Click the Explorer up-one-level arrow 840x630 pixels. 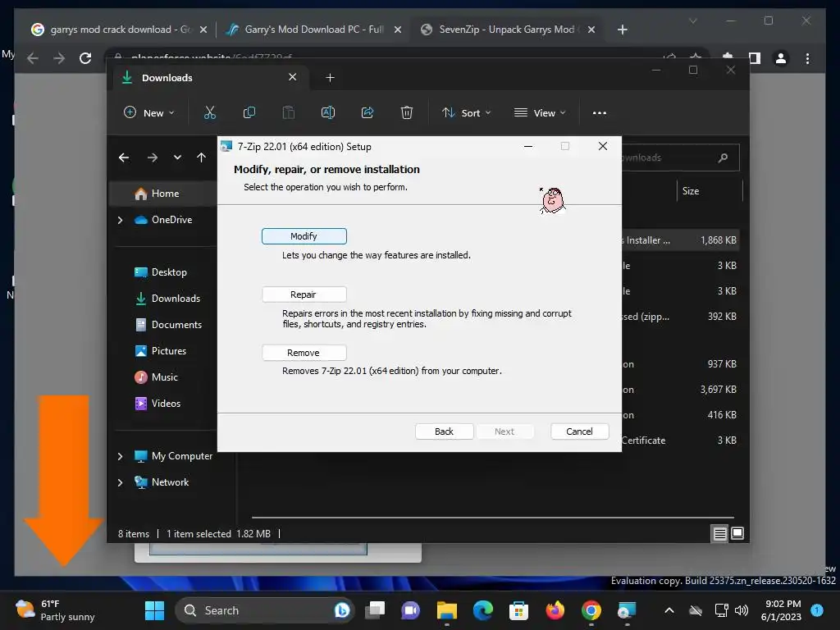202,157
